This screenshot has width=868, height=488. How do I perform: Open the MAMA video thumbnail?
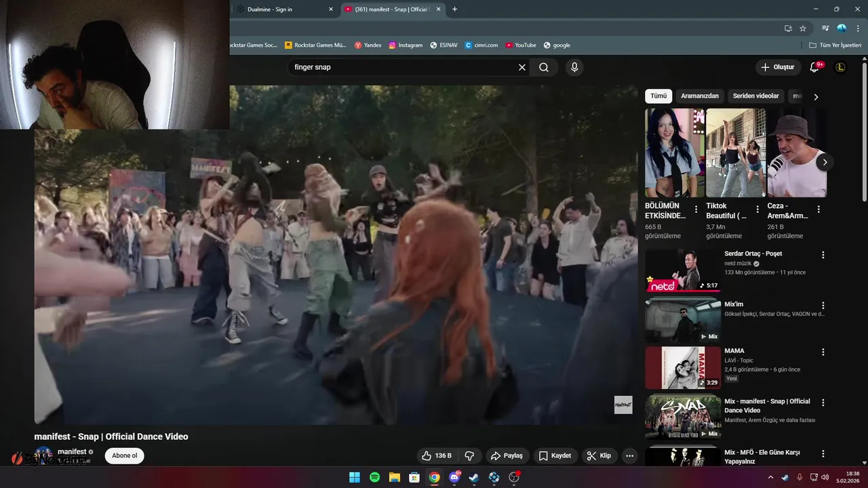683,368
